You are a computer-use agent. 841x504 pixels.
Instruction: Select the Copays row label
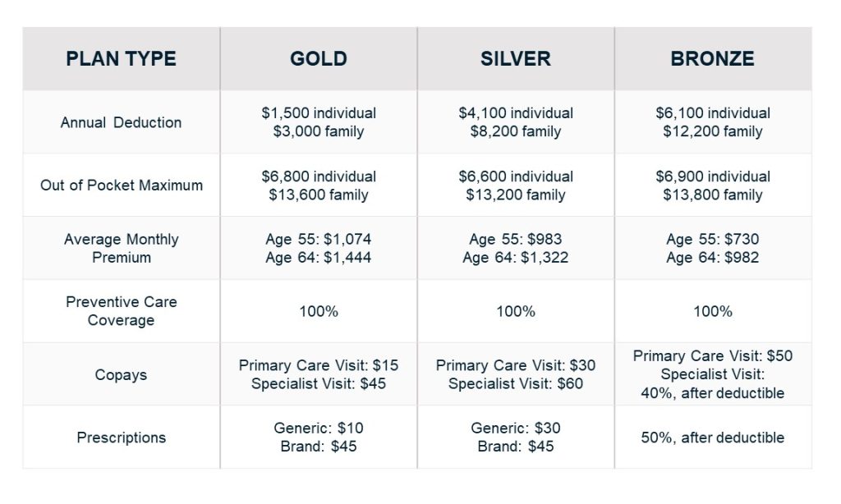coord(122,374)
